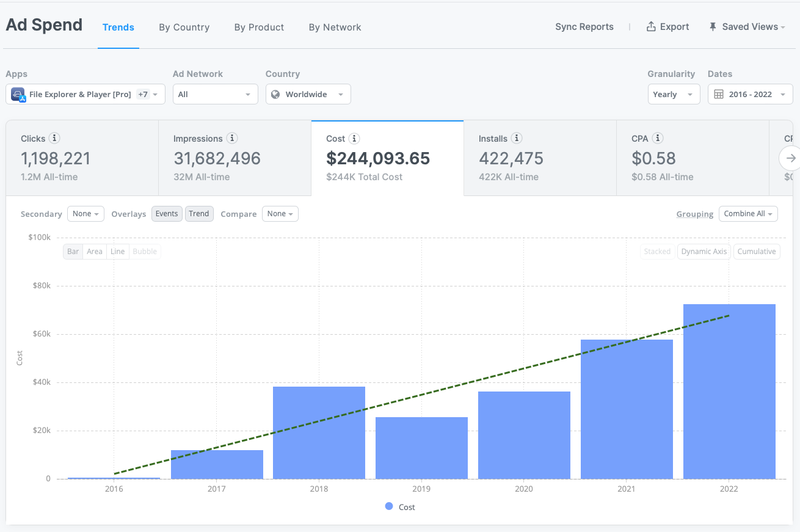Click the CPA info icon

coord(658,139)
